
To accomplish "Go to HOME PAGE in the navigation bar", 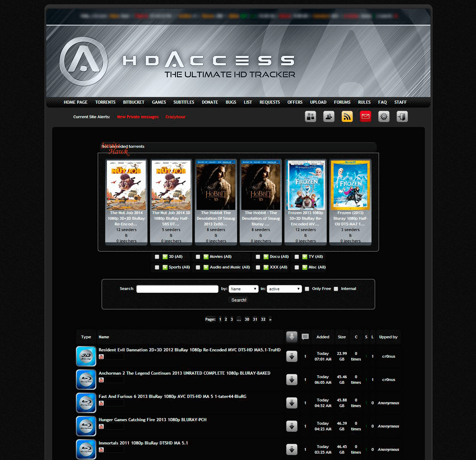I will (76, 102).
